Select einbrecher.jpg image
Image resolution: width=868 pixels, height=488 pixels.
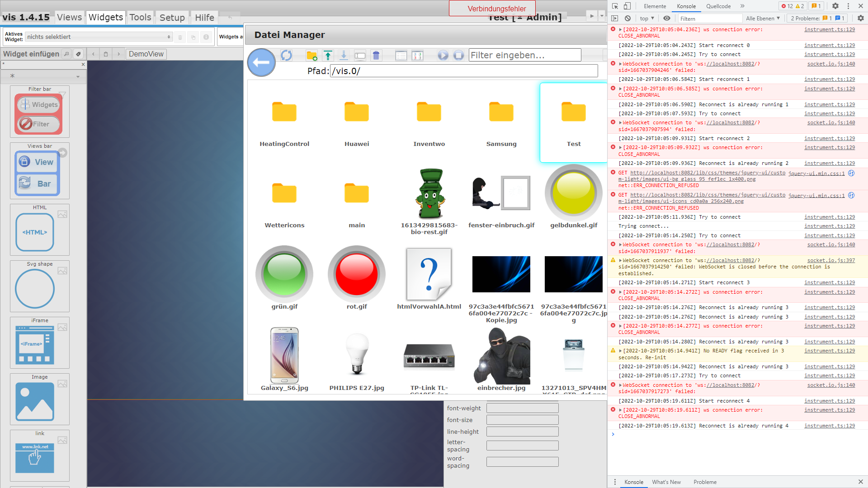pos(501,359)
